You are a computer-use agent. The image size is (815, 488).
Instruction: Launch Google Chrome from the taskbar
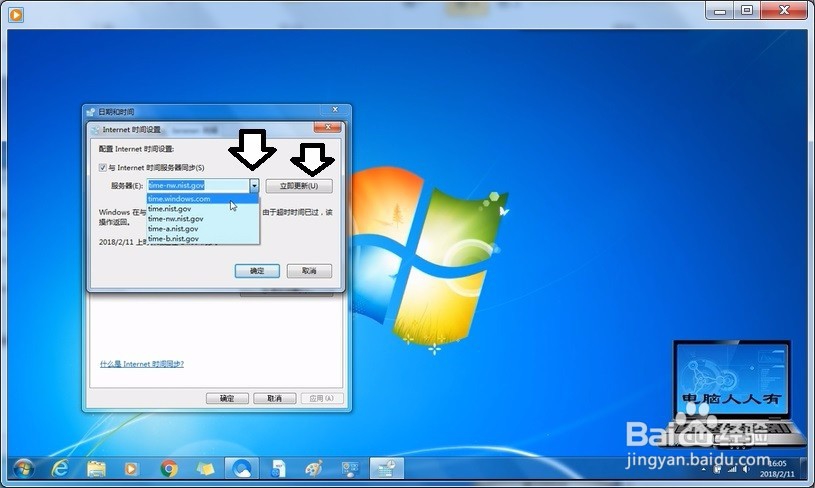168,469
